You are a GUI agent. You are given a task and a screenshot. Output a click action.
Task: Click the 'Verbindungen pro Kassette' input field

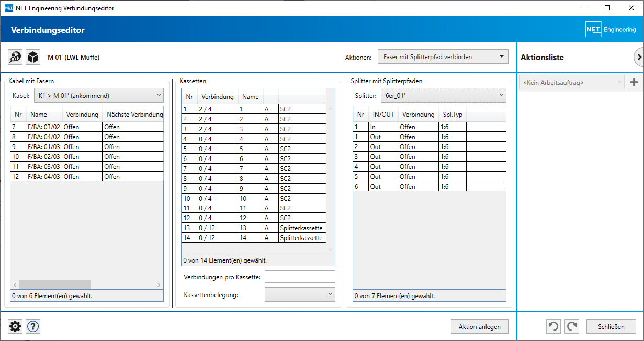click(x=300, y=277)
